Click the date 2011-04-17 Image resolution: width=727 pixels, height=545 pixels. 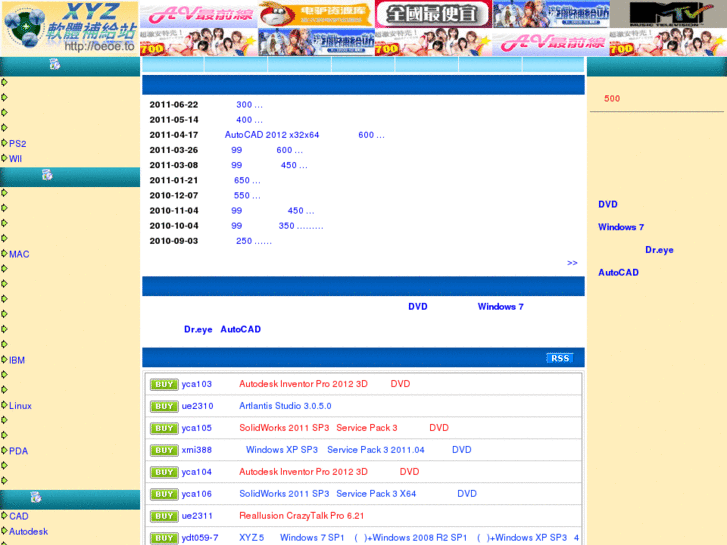point(174,135)
